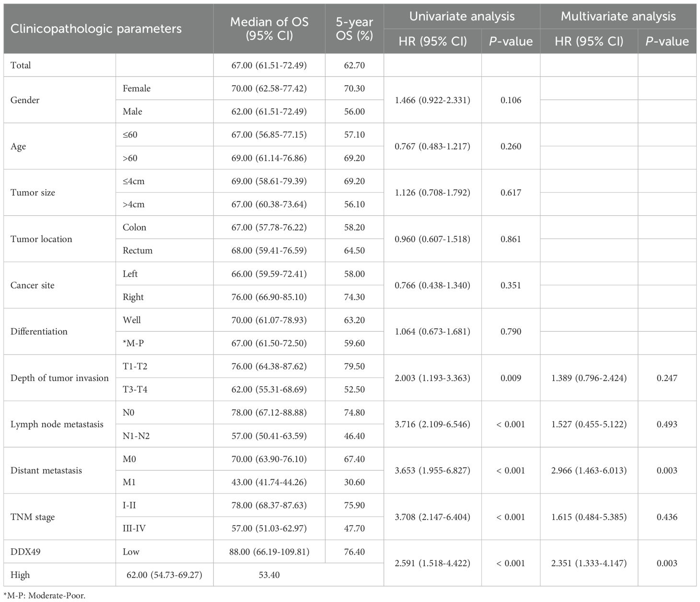Image resolution: width=700 pixels, height=602 pixels.
Task: Select the Differentiation row label
Action: [39, 331]
